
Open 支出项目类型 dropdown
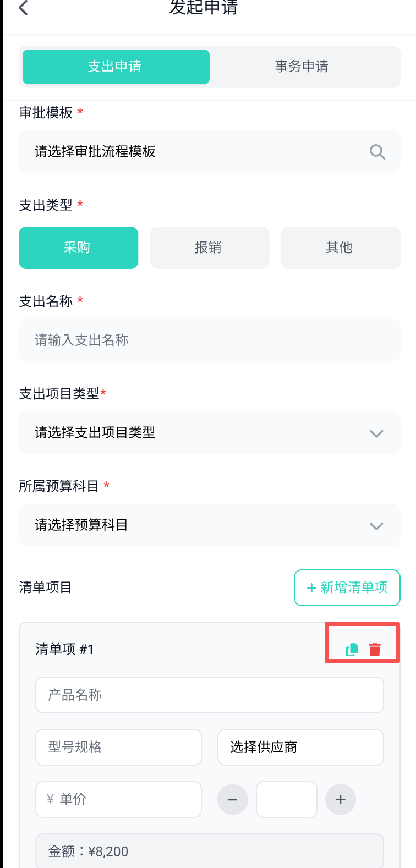point(209,433)
